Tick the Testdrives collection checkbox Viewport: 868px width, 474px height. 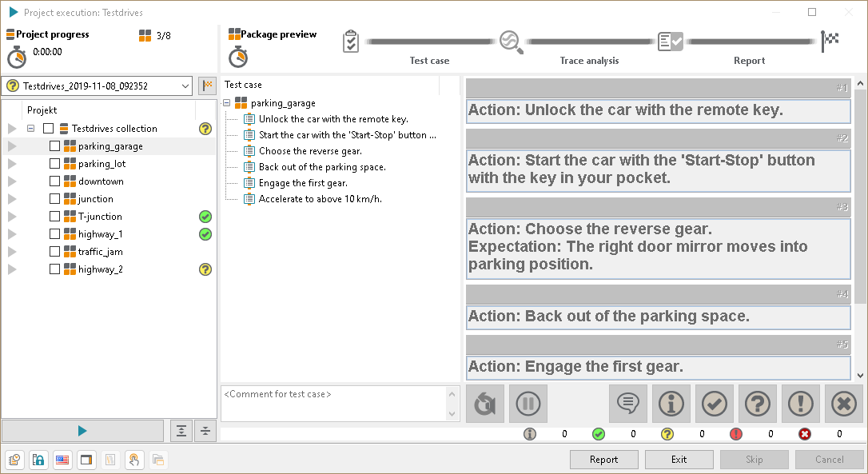49,129
